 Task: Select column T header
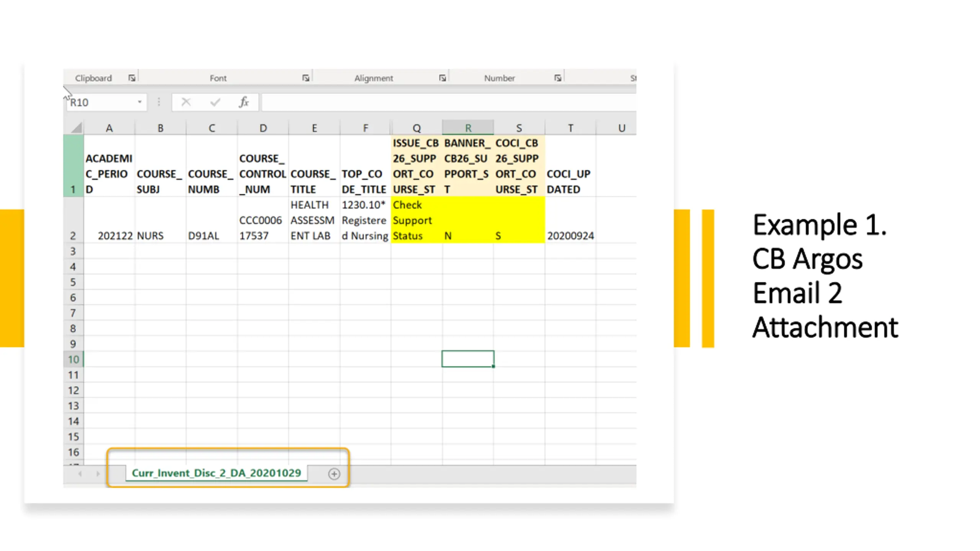click(x=570, y=128)
